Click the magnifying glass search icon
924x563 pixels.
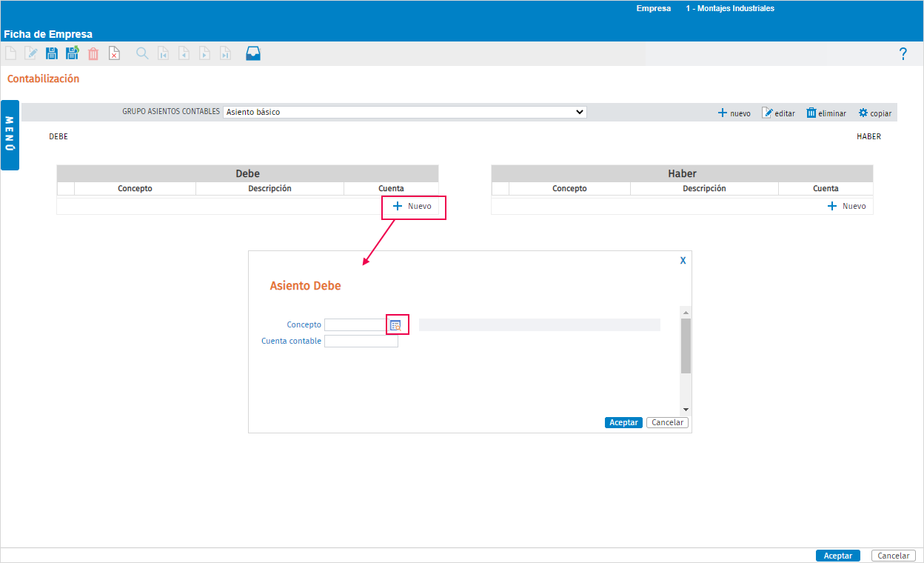(142, 53)
